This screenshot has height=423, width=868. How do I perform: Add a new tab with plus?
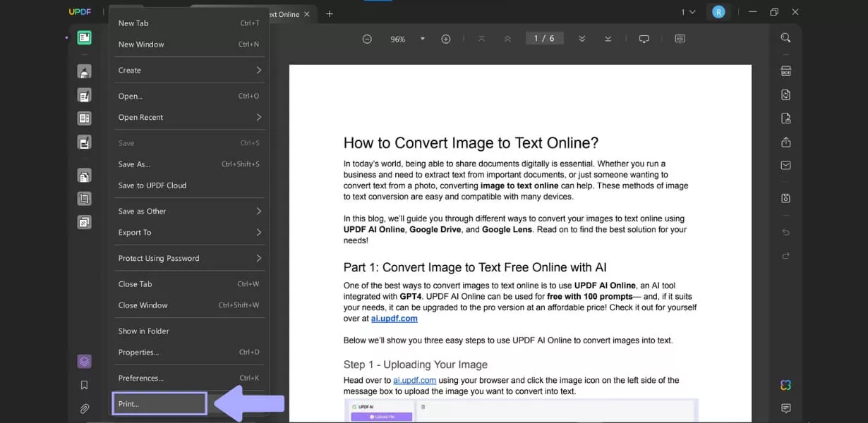330,13
